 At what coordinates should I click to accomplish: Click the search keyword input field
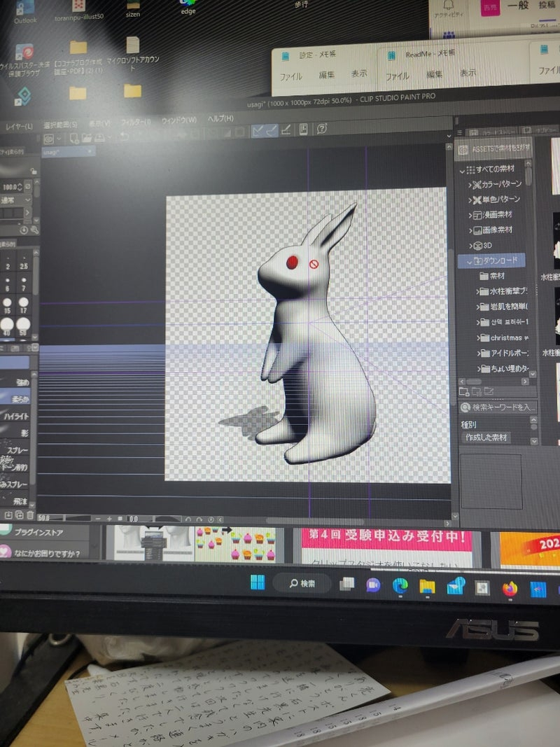(498, 407)
